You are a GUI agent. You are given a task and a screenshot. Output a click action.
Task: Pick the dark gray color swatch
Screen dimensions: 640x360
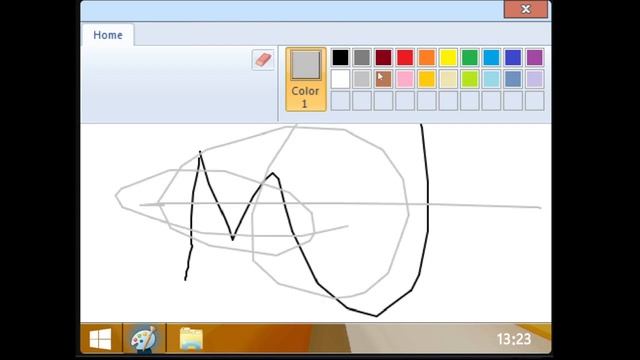(362, 58)
